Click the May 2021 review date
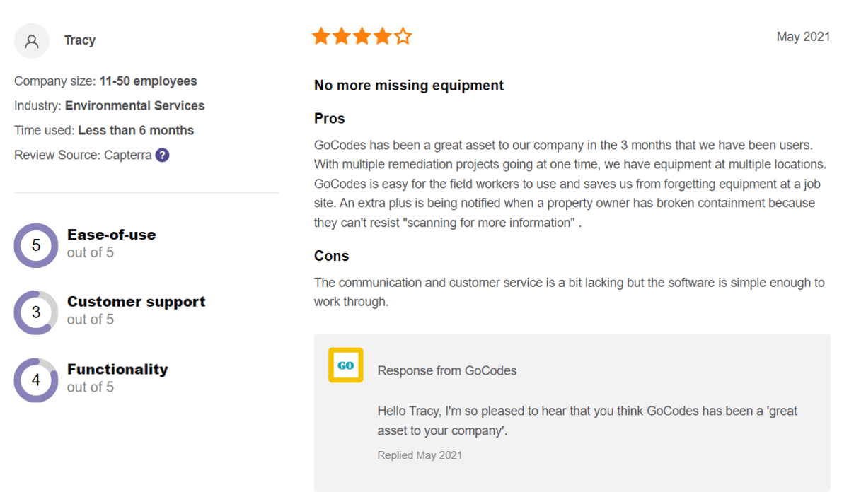 pos(803,37)
